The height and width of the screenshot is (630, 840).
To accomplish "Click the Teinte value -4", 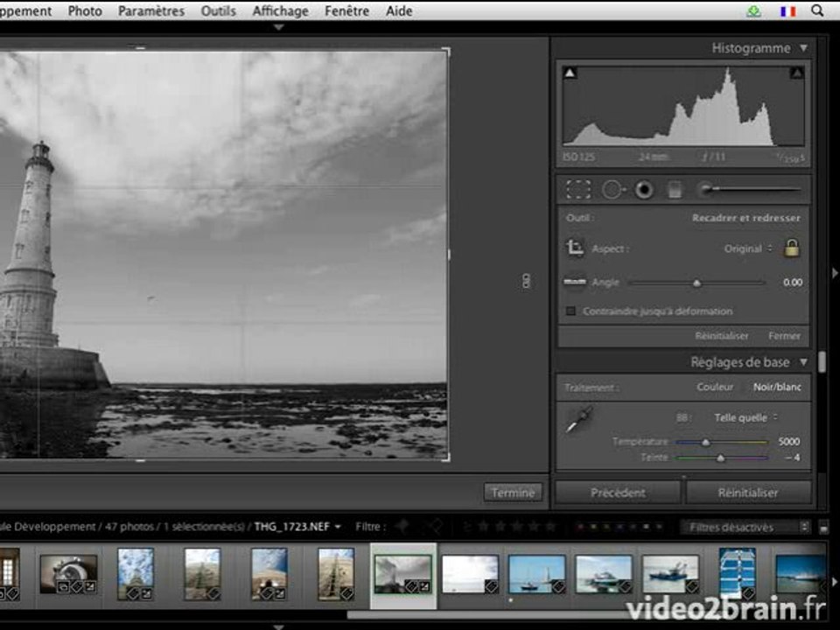I will pyautogui.click(x=793, y=458).
